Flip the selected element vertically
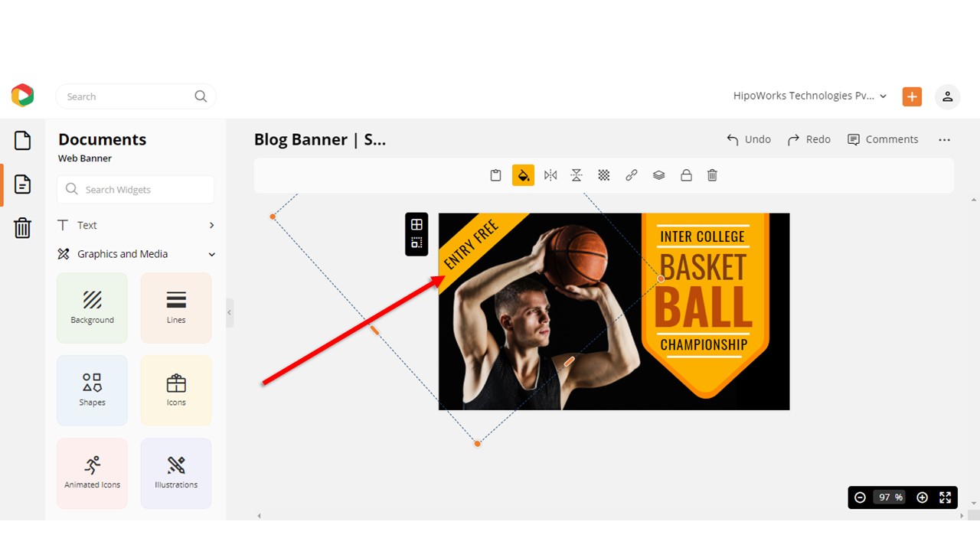The image size is (980, 551). (577, 175)
